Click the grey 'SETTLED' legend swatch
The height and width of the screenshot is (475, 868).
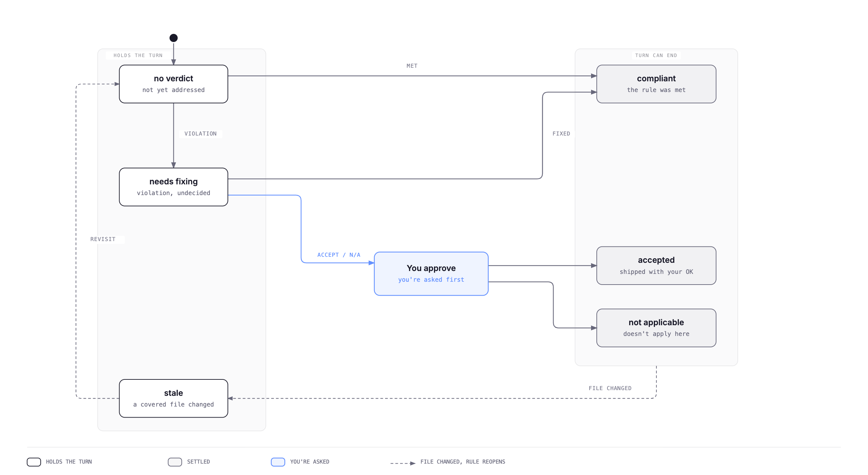pos(175,462)
